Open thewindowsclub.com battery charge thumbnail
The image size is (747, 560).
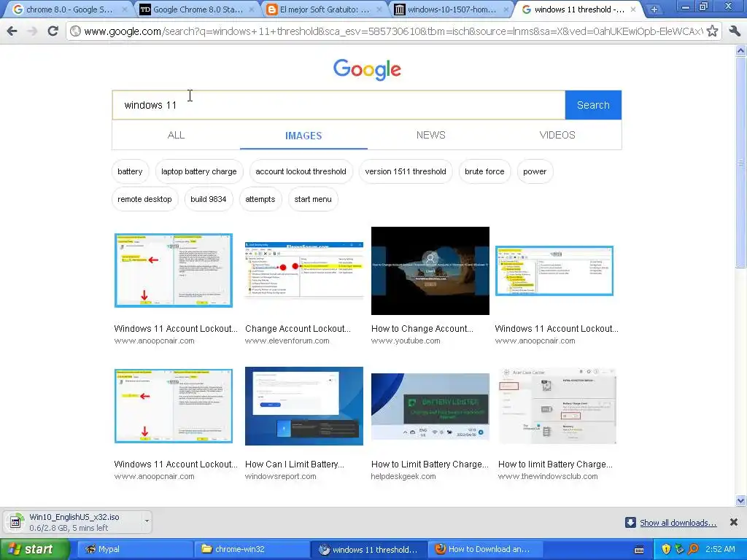pos(557,405)
